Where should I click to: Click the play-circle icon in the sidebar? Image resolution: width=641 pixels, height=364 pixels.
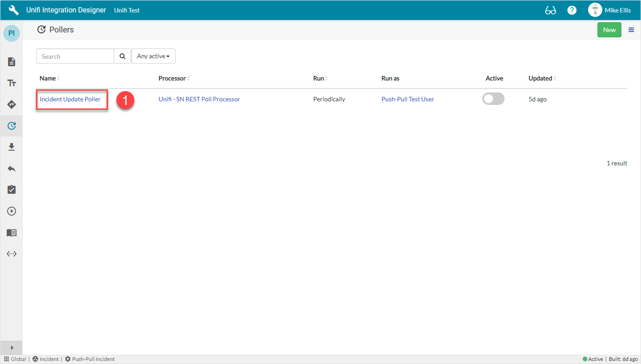[x=11, y=211]
